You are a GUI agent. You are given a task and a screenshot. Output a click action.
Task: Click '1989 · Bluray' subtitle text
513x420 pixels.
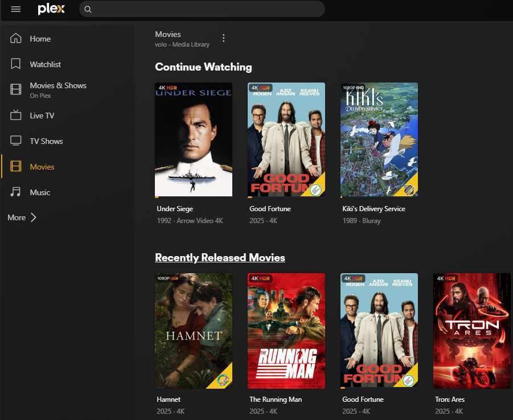362,221
